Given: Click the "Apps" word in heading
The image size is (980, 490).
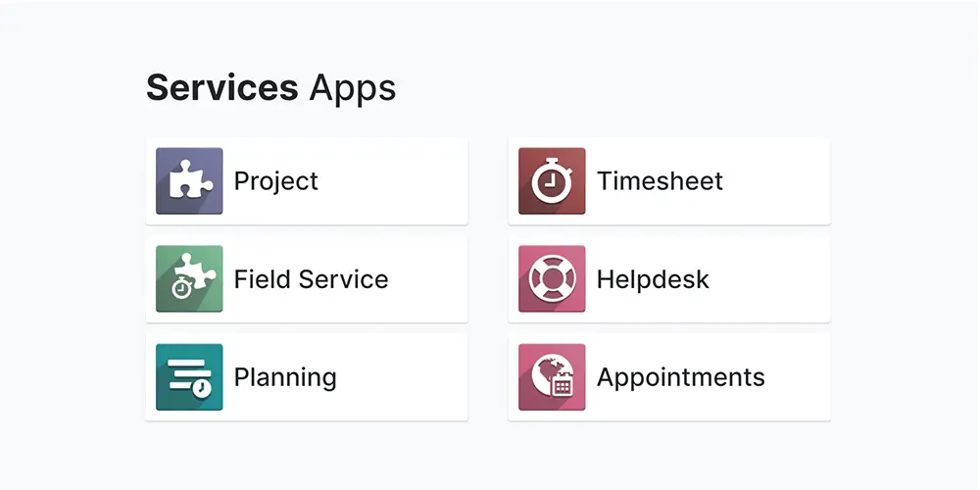Looking at the screenshot, I should [x=353, y=88].
